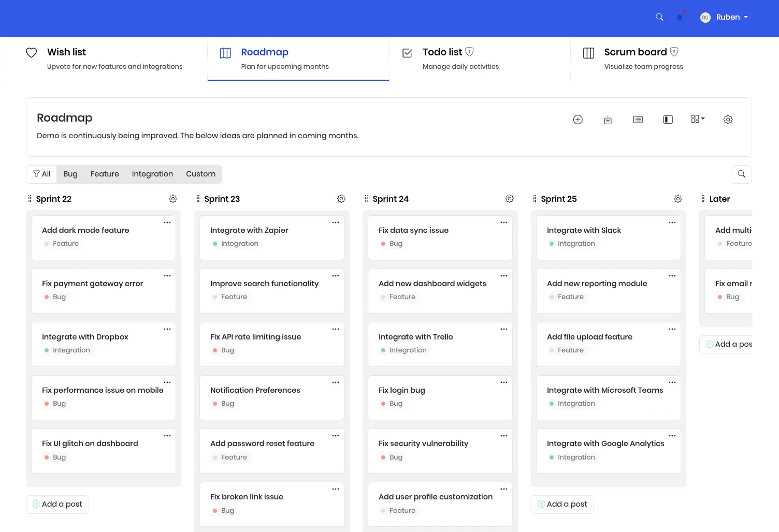
Task: Open the notifications bell icon
Action: click(x=679, y=17)
